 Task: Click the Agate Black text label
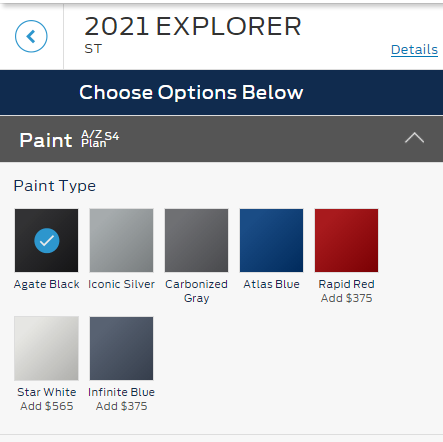47,284
